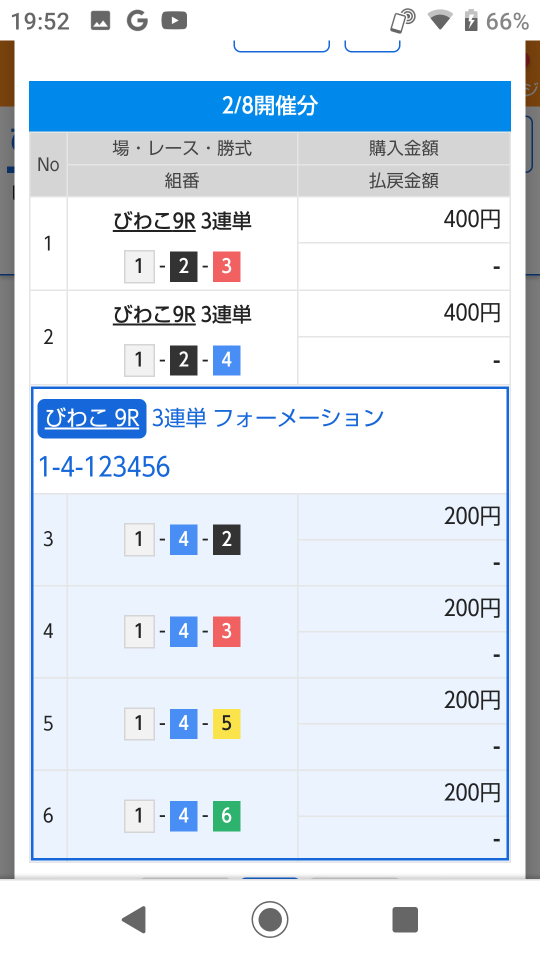Tap the red boat 3 number in row 1
The height and width of the screenshot is (960, 540).
pyautogui.click(x=227, y=266)
